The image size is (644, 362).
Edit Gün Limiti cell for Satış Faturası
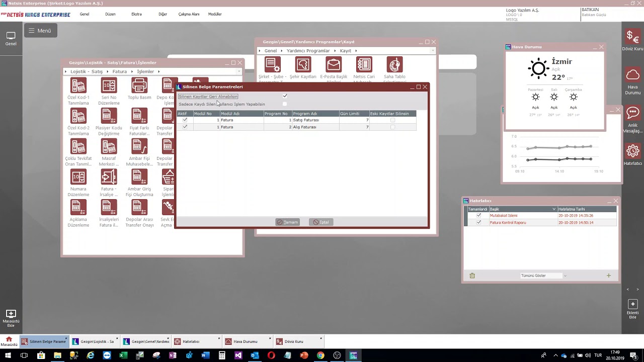354,120
